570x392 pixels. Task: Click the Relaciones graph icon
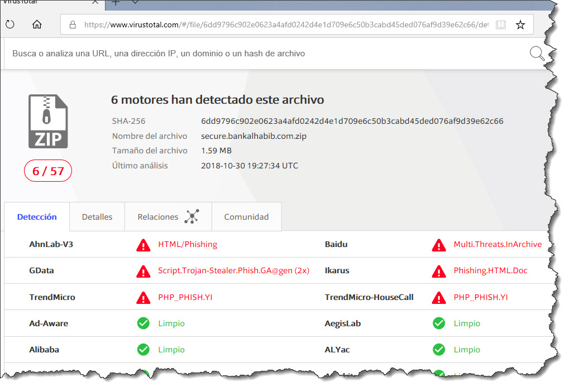pos(191,216)
